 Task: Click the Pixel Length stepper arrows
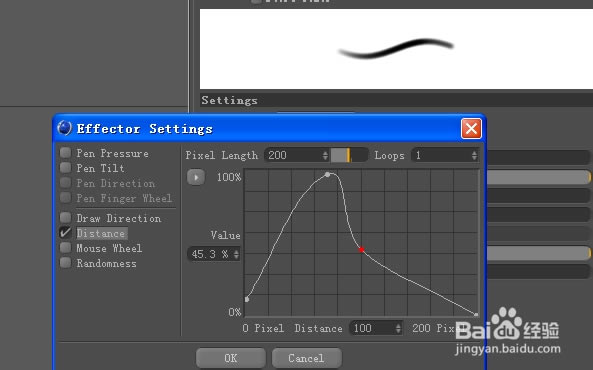click(325, 155)
